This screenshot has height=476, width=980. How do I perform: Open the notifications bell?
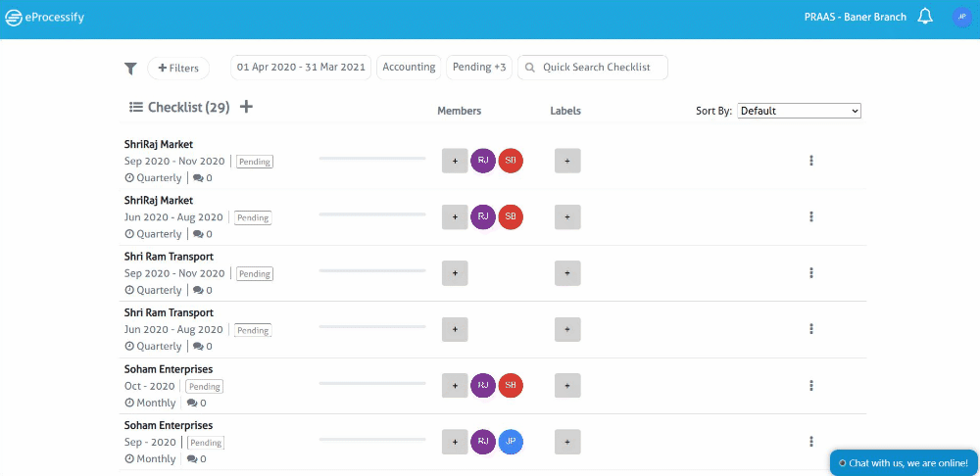tap(925, 17)
